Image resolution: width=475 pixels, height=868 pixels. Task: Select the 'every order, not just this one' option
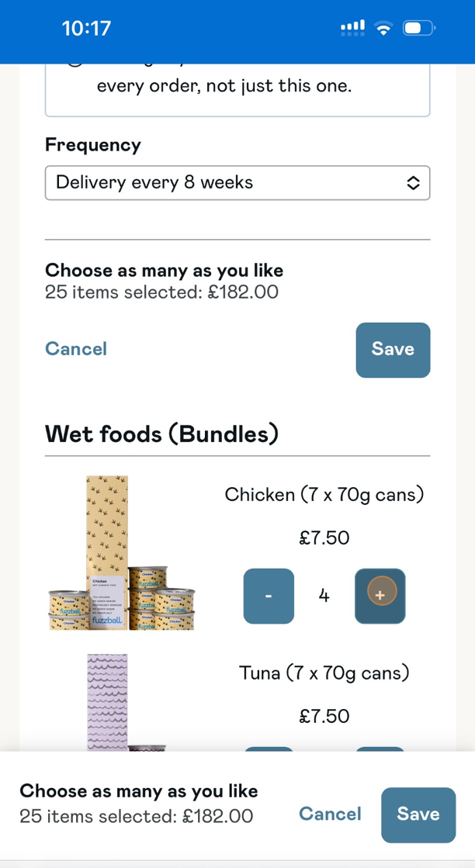(224, 86)
